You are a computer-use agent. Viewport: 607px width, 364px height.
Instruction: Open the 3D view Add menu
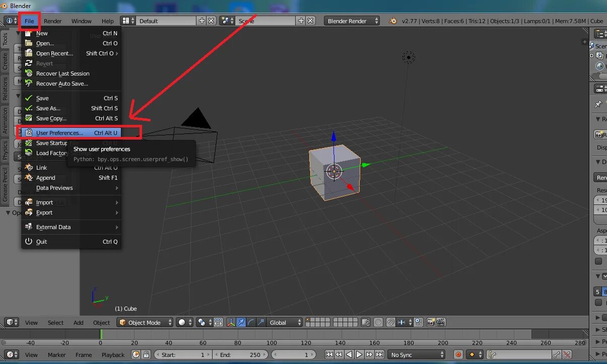click(79, 323)
